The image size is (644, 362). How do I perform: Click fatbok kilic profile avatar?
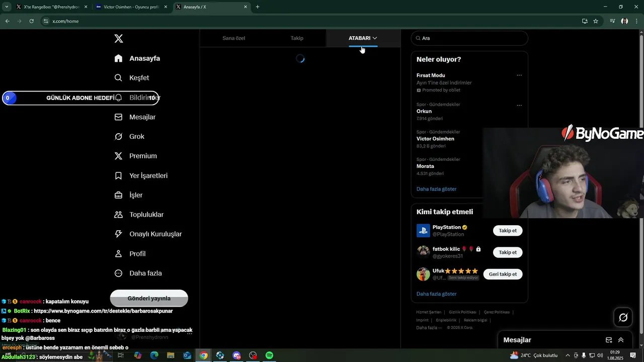tap(423, 252)
